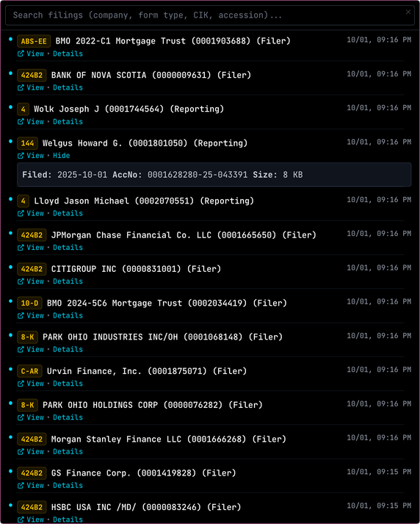
Task: Open View link for BMO 2024-5C6 Mortgage Trust
Action: [x=31, y=315]
